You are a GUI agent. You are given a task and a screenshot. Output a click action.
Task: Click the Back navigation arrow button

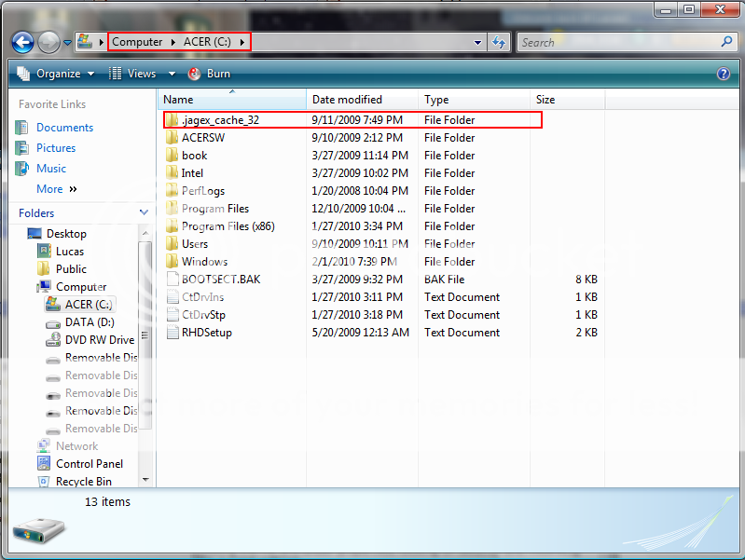[x=23, y=42]
